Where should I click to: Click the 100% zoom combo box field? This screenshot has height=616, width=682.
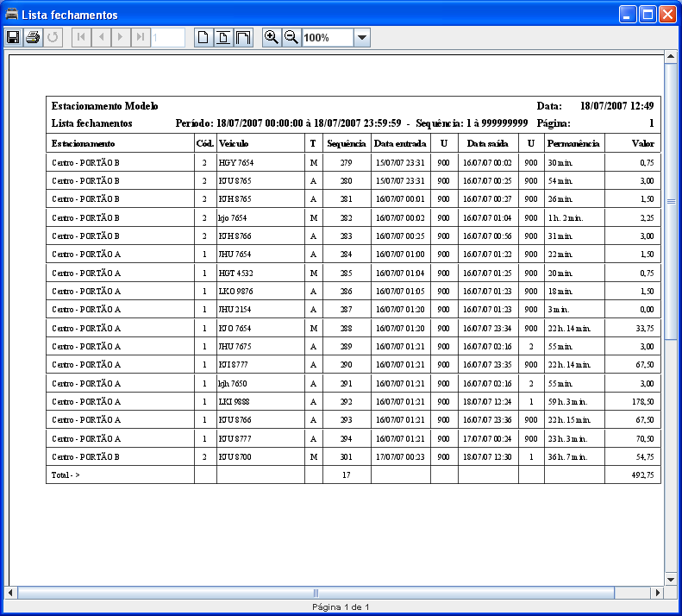(328, 37)
